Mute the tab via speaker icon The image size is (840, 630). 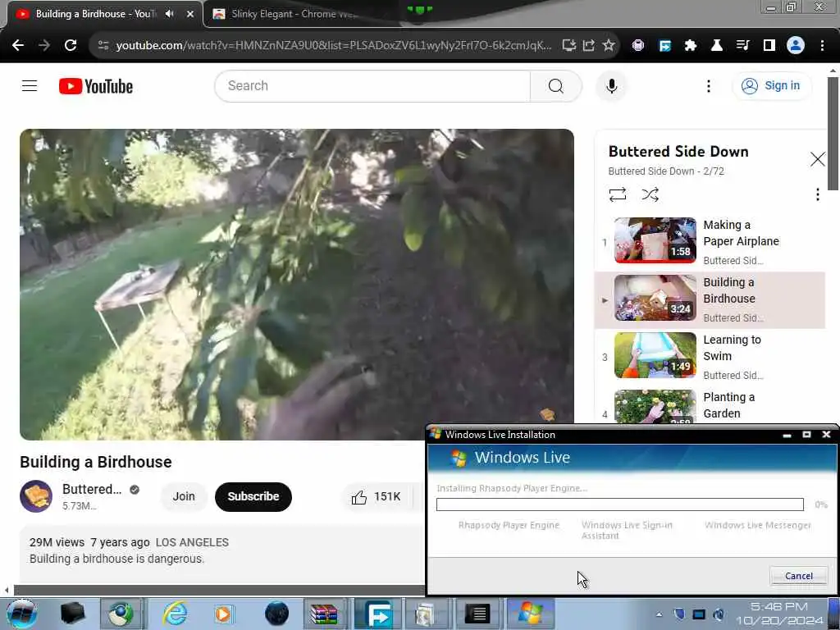point(170,14)
